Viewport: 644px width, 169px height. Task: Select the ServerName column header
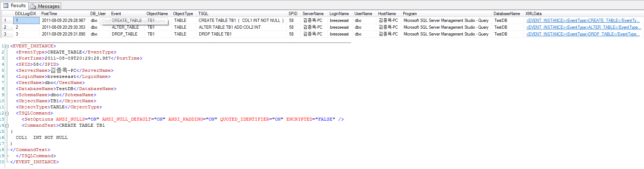coord(314,14)
